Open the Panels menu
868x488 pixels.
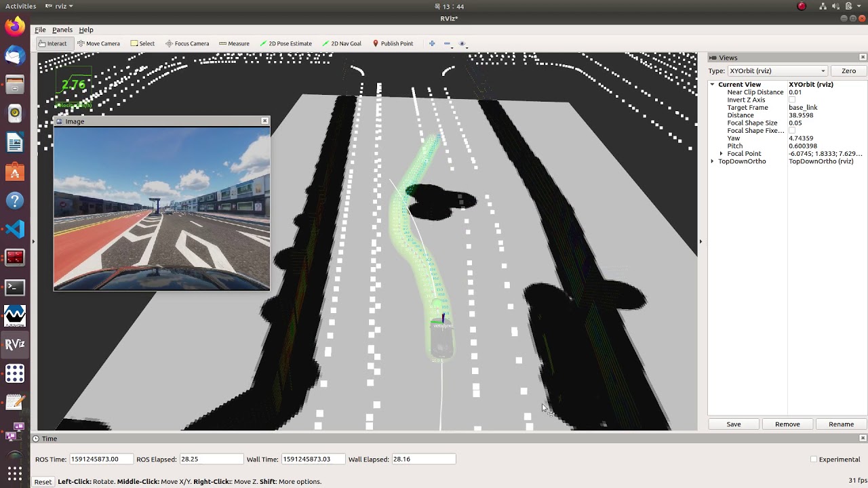[x=62, y=30]
